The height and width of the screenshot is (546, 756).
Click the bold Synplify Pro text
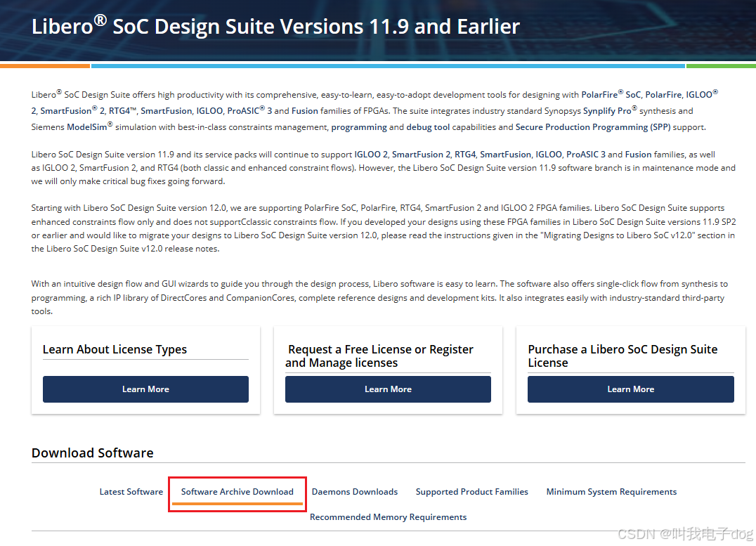click(608, 110)
